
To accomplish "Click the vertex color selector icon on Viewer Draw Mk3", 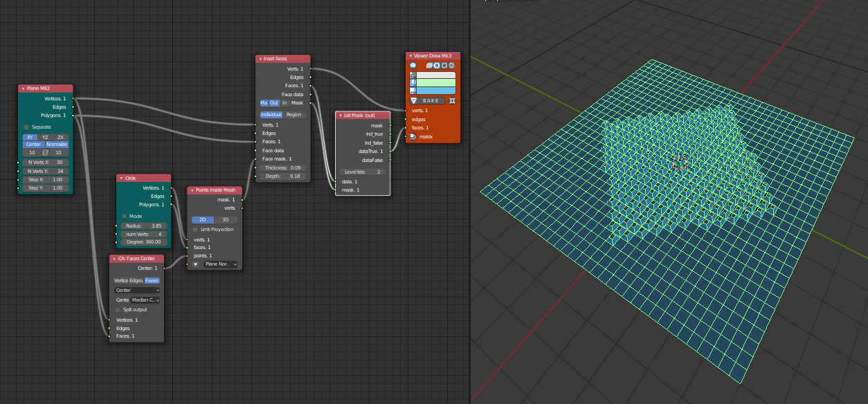I will tap(413, 75).
